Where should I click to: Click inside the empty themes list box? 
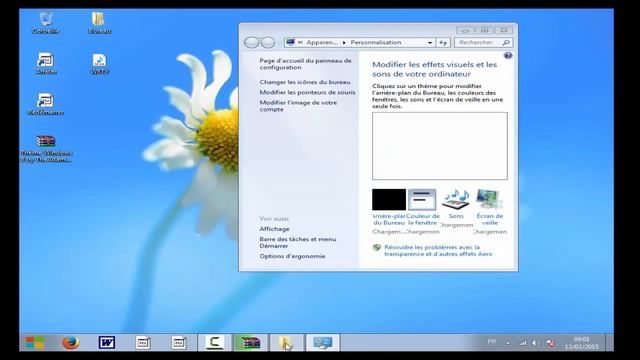click(440, 146)
